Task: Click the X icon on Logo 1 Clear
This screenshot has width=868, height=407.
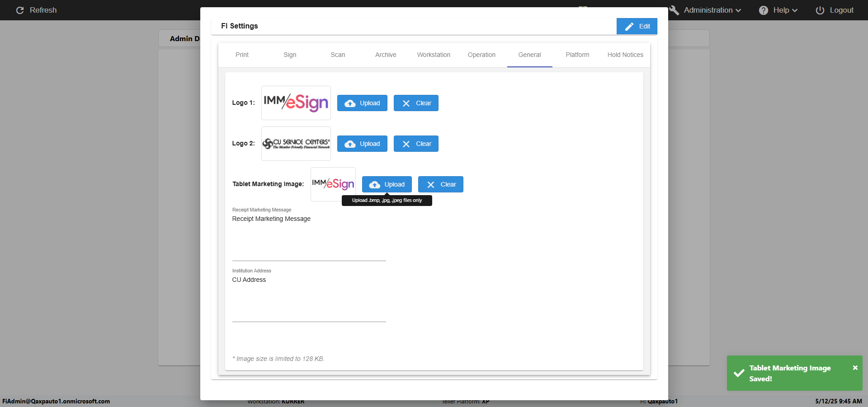Action: [x=406, y=103]
